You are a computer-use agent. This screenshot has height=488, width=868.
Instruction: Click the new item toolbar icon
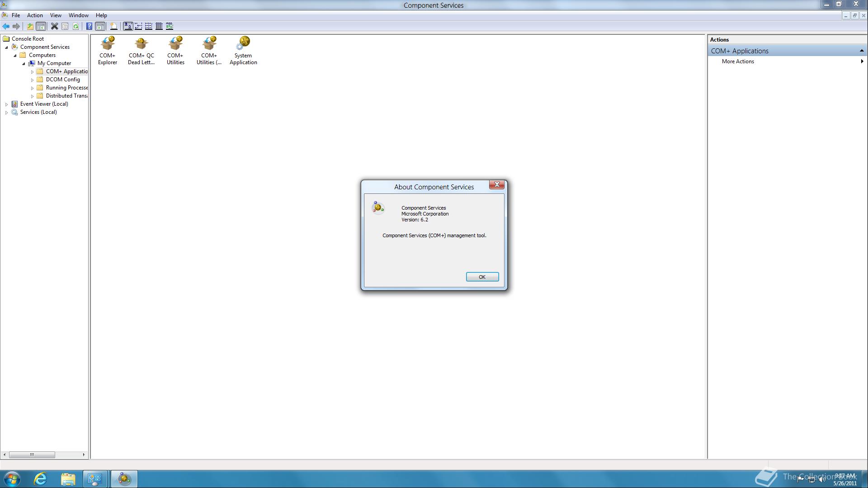tap(113, 26)
